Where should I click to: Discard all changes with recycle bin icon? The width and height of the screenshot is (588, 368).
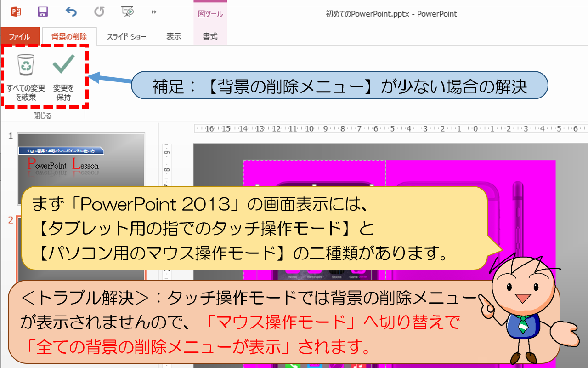tap(26, 77)
